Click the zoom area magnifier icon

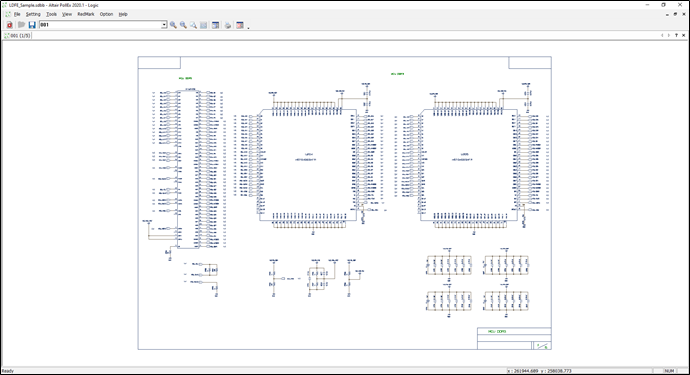(193, 25)
